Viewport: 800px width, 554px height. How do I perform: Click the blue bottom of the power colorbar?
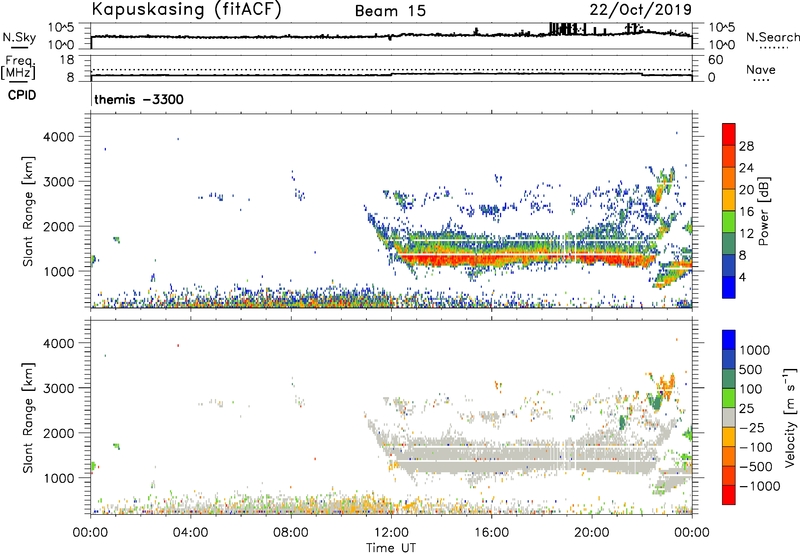coord(729,287)
